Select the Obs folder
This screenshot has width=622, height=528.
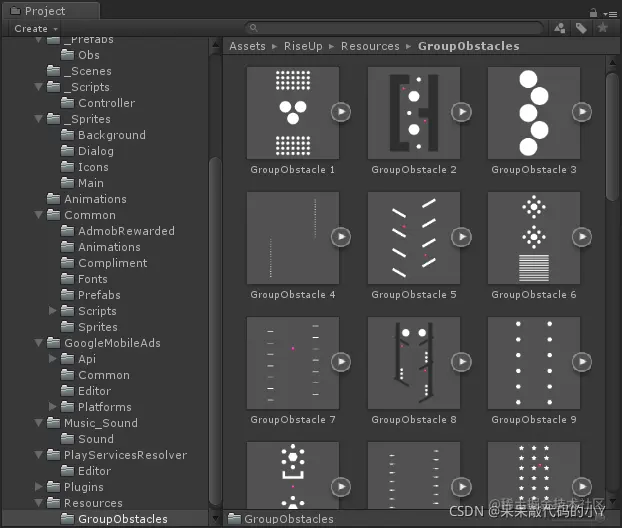pyautogui.click(x=81, y=55)
